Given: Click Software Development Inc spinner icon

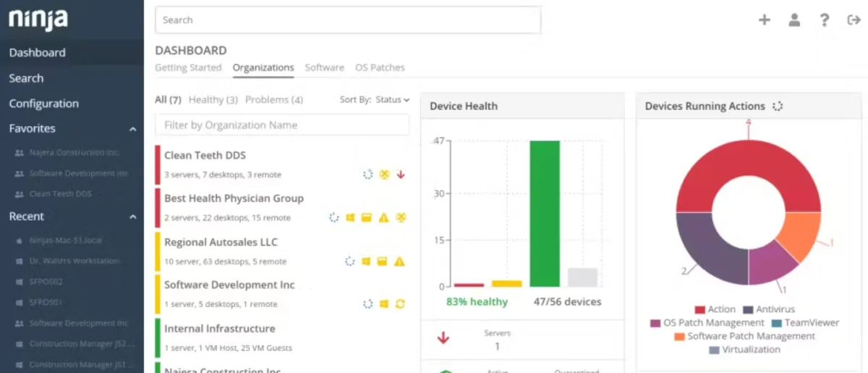Looking at the screenshot, I should 367,304.
